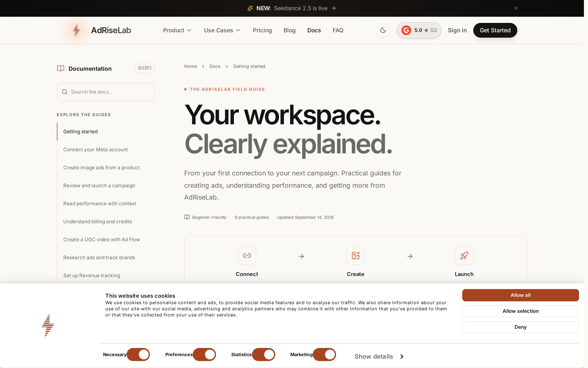Open the Pricing page
Screen dimensions: 588x368
point(262,30)
